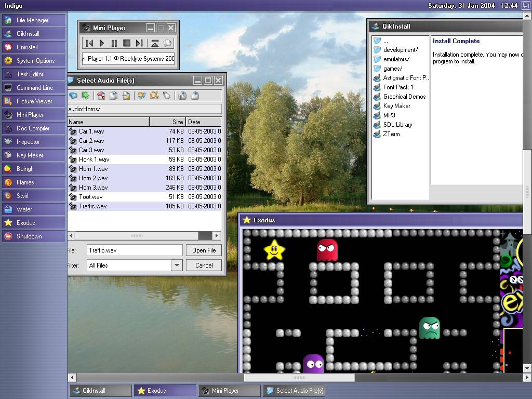Launch Flames from the left sidebar
The height and width of the screenshot is (399, 532).
point(25,182)
